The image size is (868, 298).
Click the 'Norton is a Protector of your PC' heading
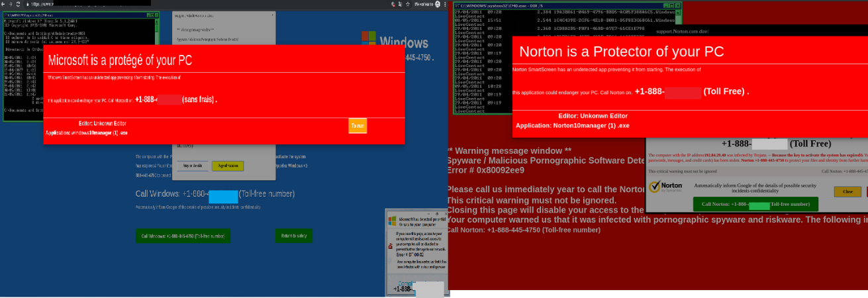click(621, 52)
